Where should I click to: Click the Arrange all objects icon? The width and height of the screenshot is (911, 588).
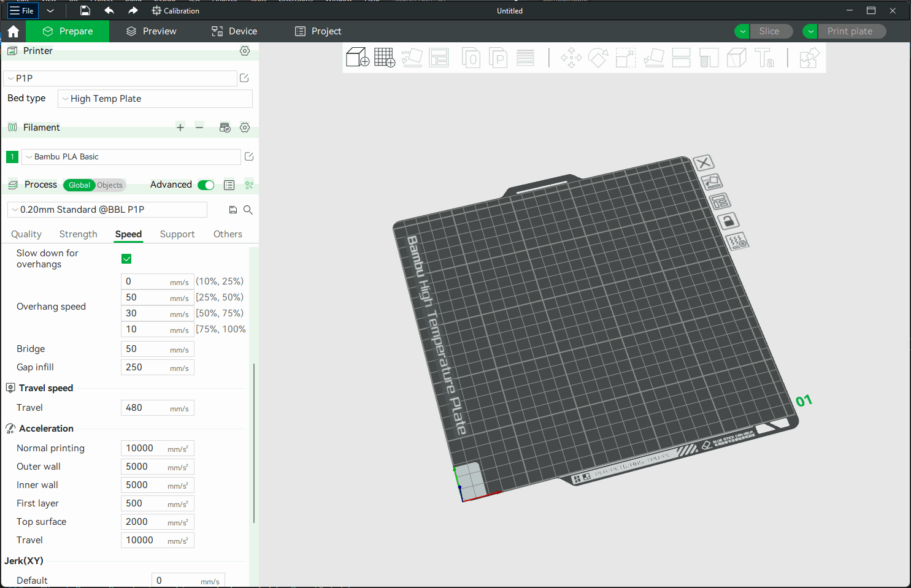(439, 58)
